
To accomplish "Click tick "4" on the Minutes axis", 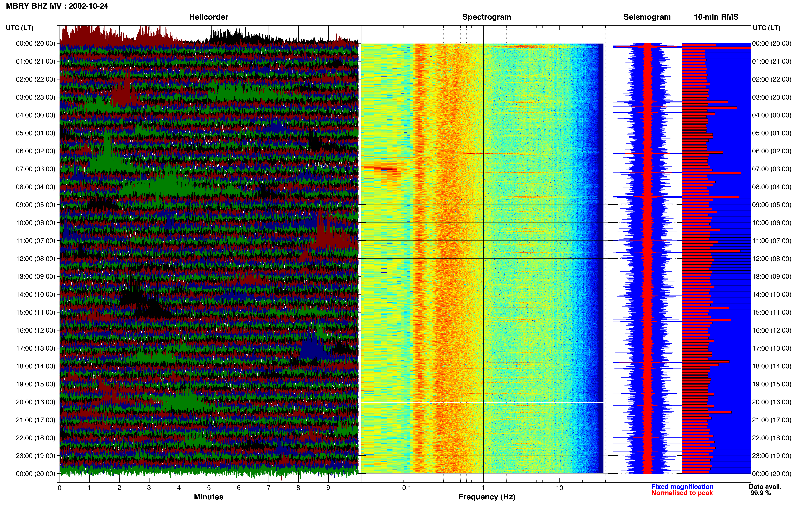I will (179, 487).
